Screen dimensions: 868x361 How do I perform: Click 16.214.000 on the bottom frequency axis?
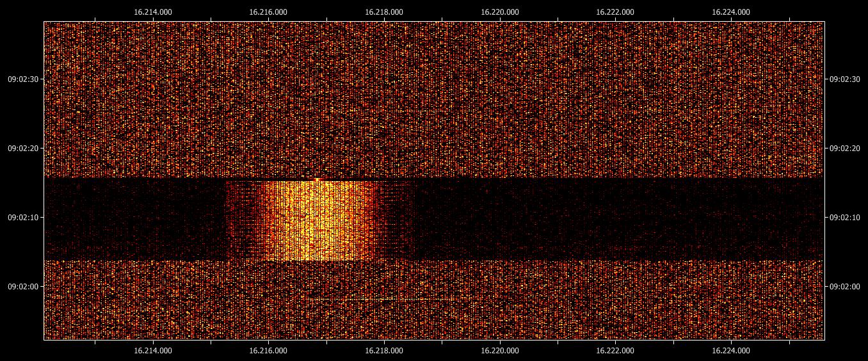pyautogui.click(x=153, y=350)
